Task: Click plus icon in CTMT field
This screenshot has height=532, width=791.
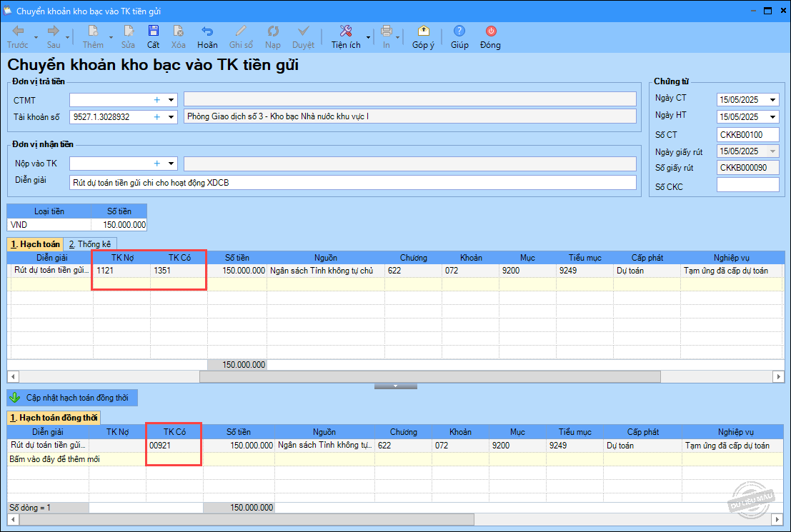Action: 157,100
